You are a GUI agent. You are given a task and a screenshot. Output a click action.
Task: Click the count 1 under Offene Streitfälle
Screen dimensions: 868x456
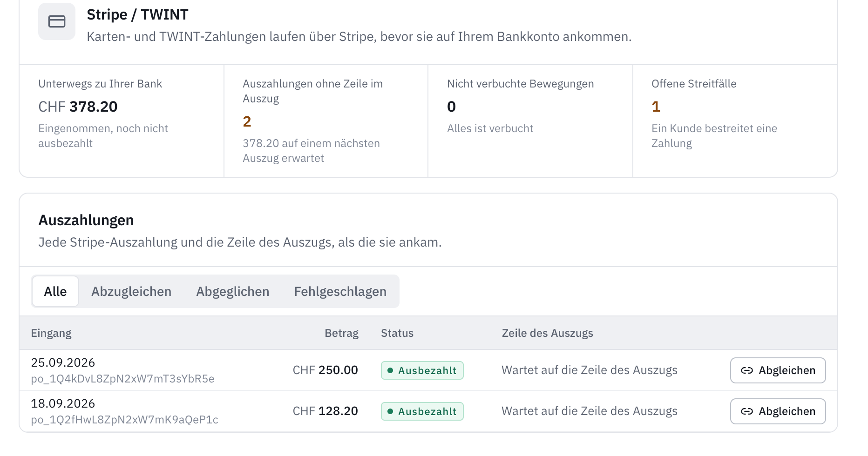tap(656, 107)
